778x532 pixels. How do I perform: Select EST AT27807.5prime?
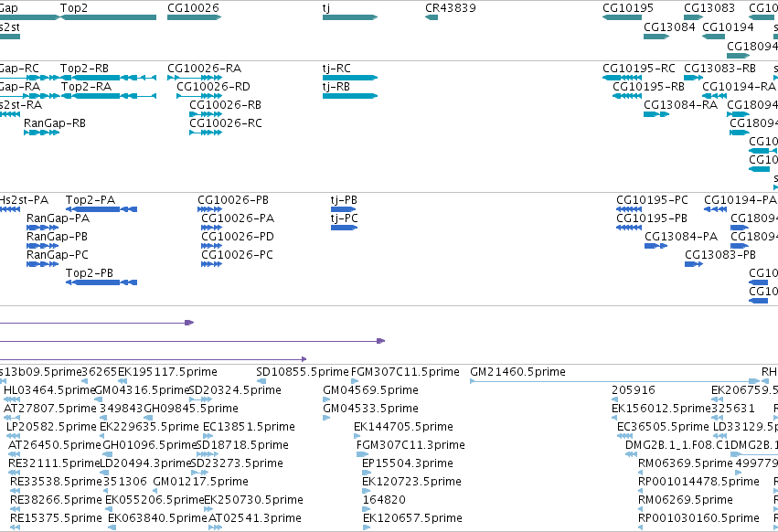coord(50,409)
